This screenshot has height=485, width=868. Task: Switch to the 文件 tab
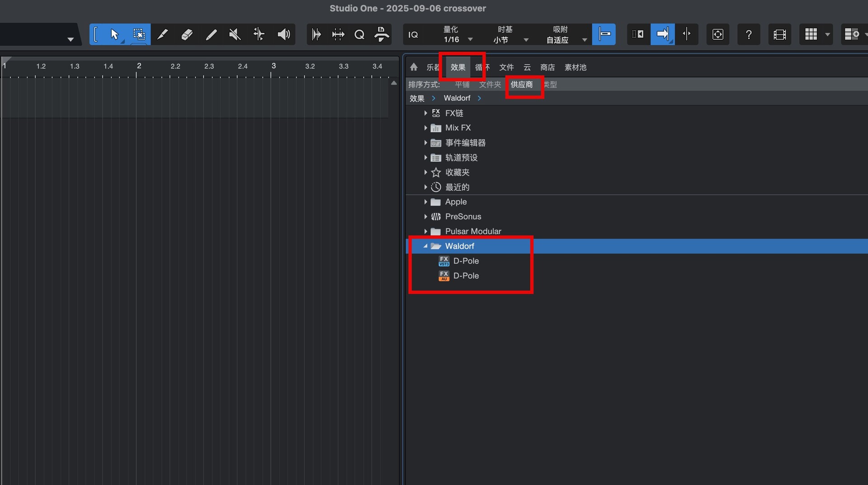tap(506, 67)
